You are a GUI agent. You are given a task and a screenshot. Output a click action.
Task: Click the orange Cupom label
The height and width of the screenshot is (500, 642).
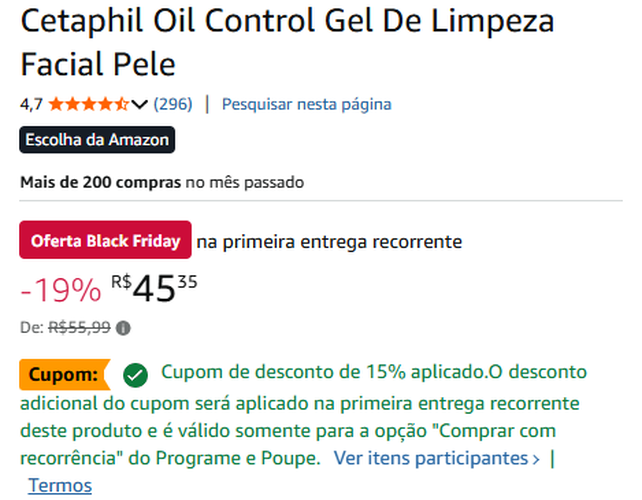(63, 375)
